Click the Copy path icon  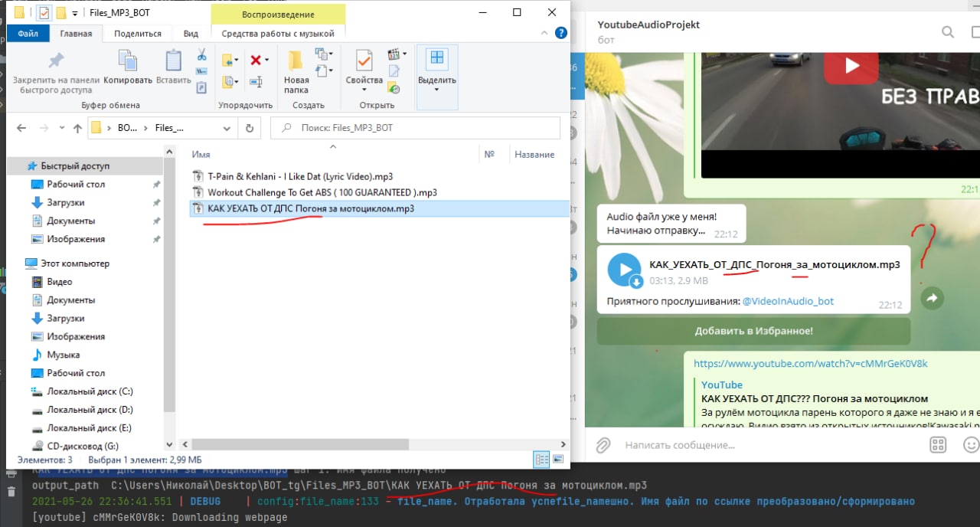(x=201, y=71)
